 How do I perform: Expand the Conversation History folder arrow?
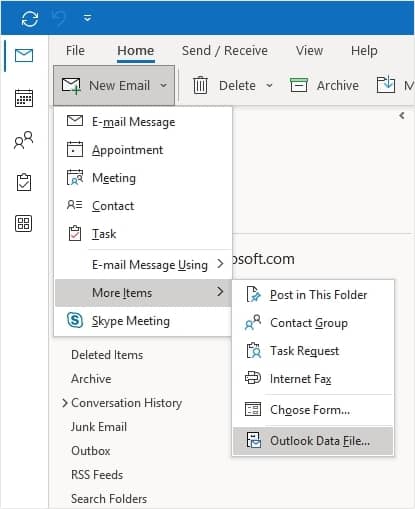[x=65, y=403]
